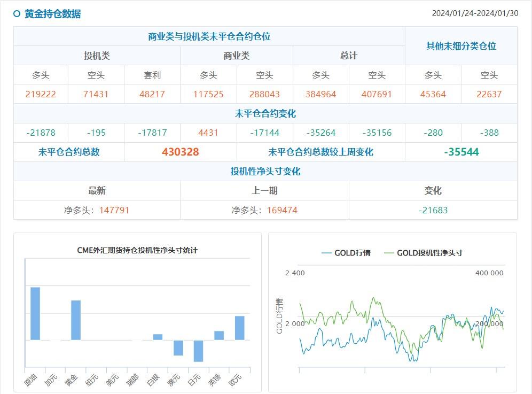Select the 黄金 bar in the CME chart
The height and width of the screenshot is (394, 532).
tap(75, 320)
